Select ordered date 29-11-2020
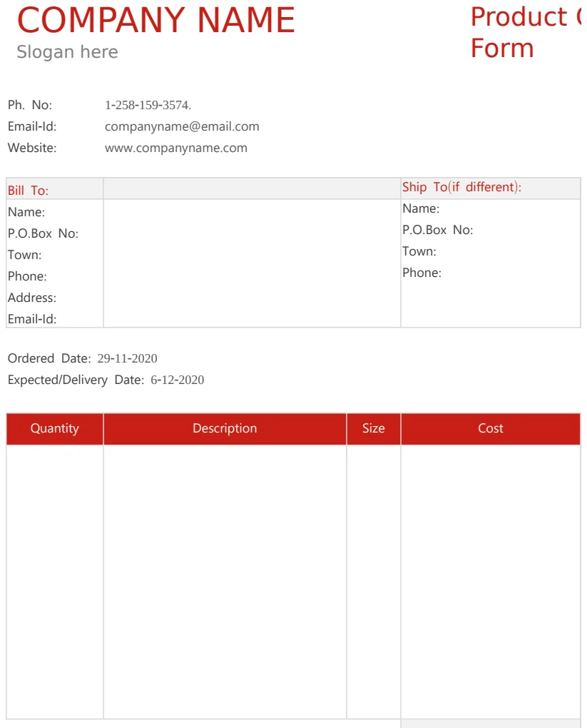 coord(127,358)
